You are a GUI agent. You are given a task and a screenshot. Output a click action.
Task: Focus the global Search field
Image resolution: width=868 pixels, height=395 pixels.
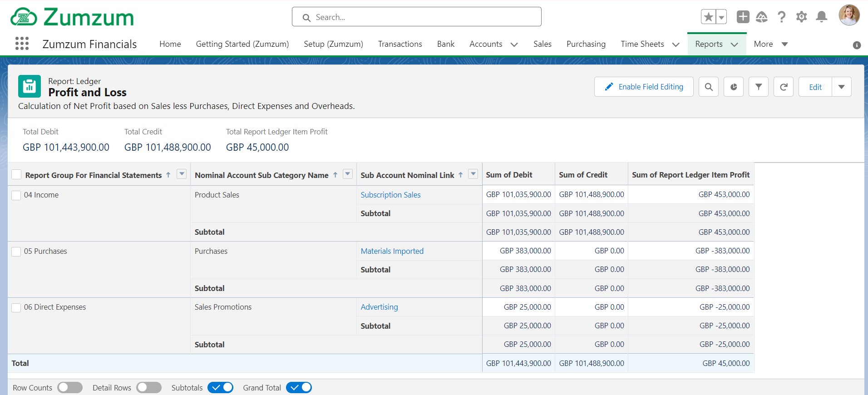(417, 17)
